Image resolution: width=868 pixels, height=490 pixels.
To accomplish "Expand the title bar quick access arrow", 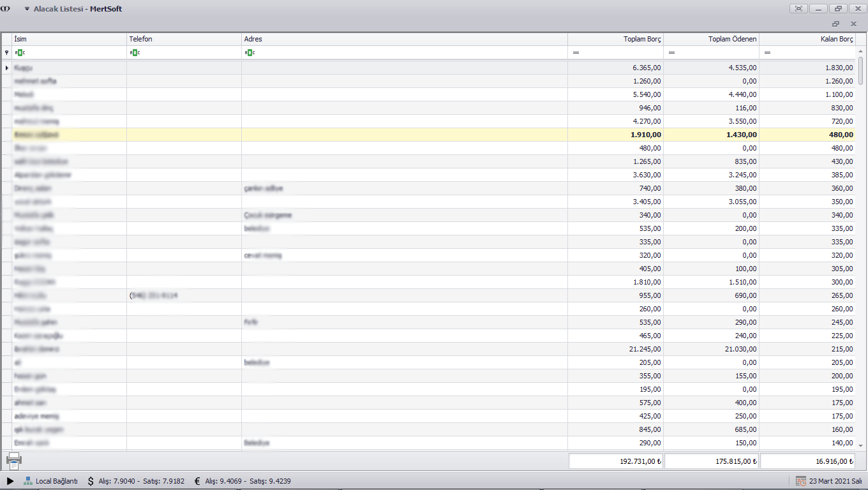I will (x=27, y=9).
